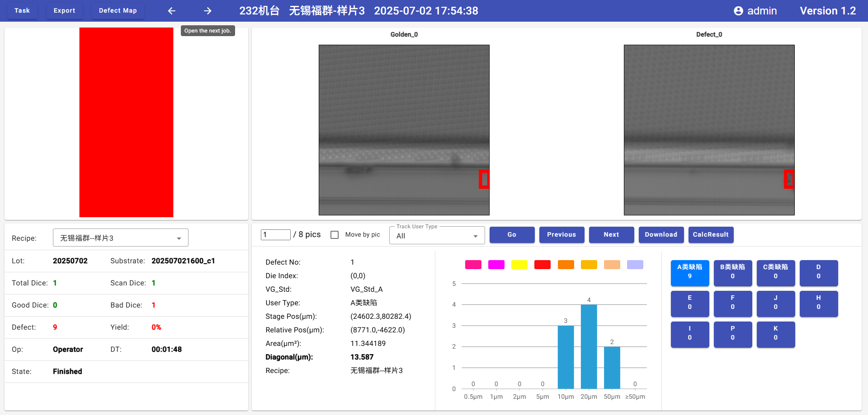Click the Op value Operator

(x=68, y=350)
